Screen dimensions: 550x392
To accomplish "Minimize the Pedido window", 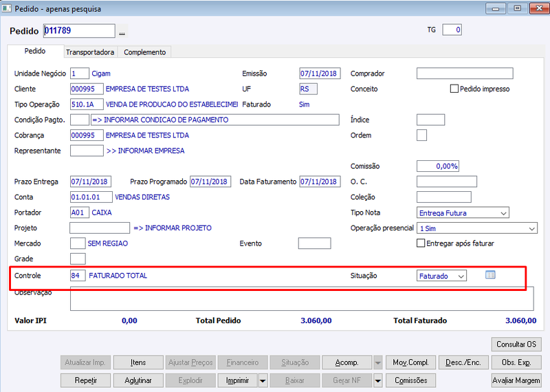I will [496, 8].
